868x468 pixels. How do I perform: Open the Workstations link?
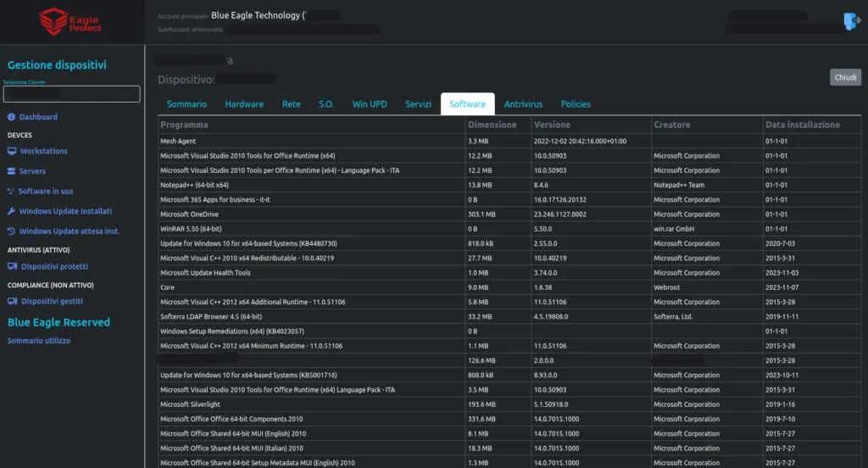pos(44,151)
